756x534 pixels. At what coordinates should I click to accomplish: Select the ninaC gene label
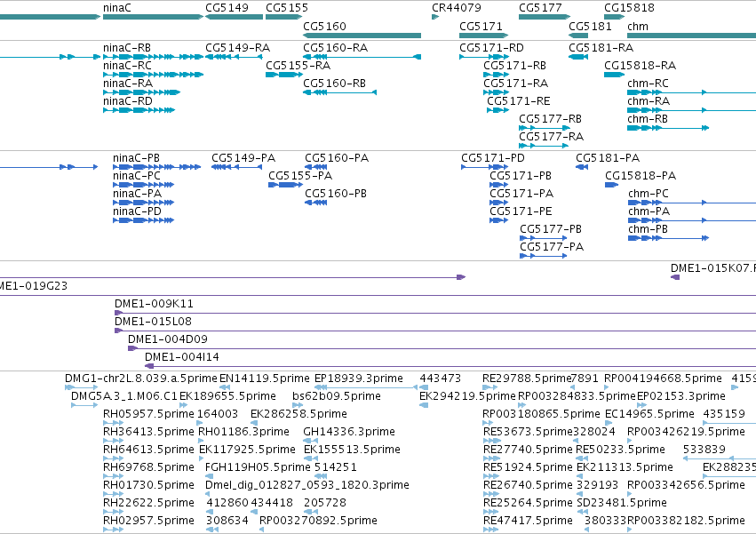116,8
